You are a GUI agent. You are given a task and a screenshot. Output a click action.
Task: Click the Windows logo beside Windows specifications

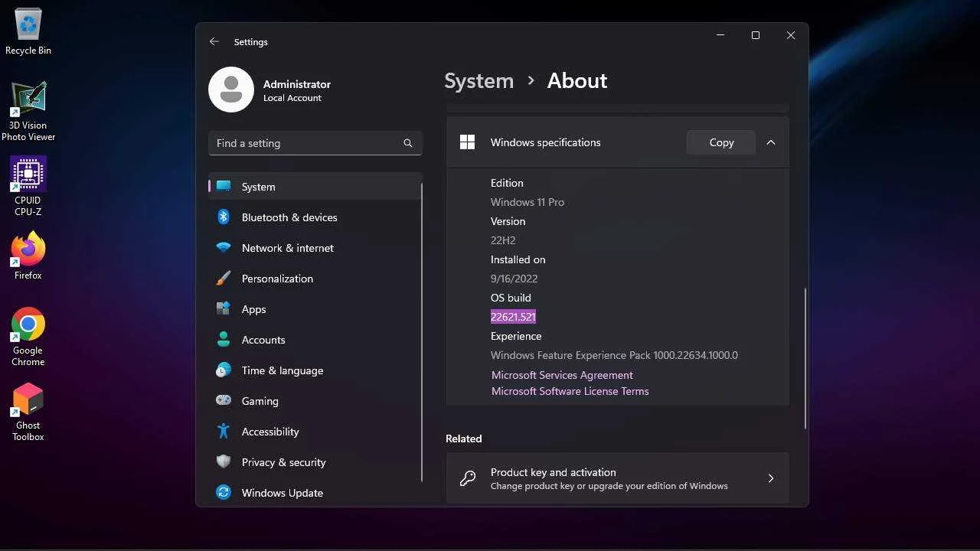pos(467,142)
